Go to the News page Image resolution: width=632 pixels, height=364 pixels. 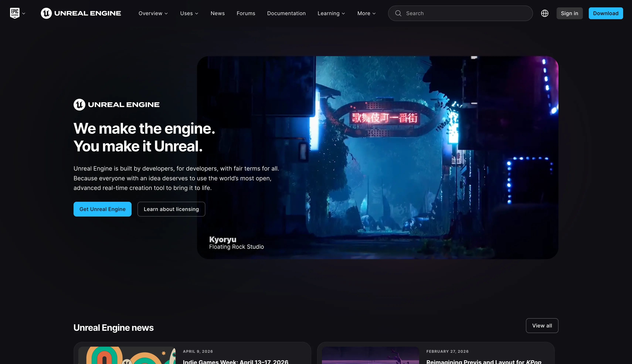218,13
